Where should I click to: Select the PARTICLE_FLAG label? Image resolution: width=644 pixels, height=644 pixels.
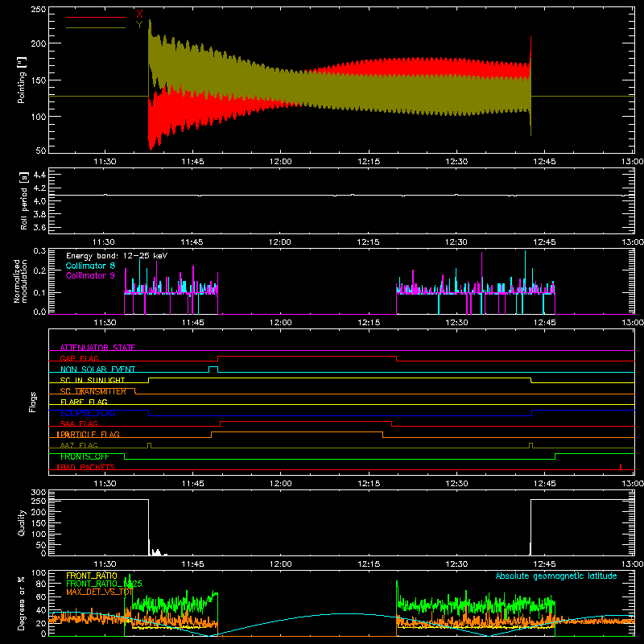[x=89, y=434]
